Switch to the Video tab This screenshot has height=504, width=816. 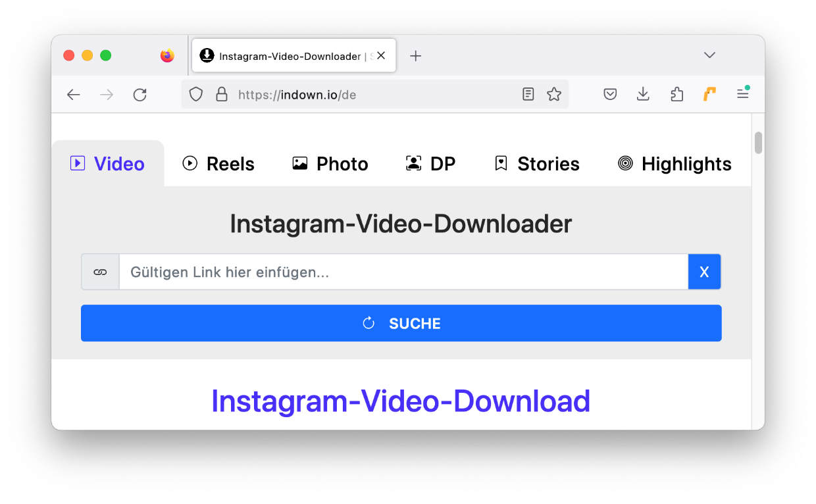coord(107,164)
